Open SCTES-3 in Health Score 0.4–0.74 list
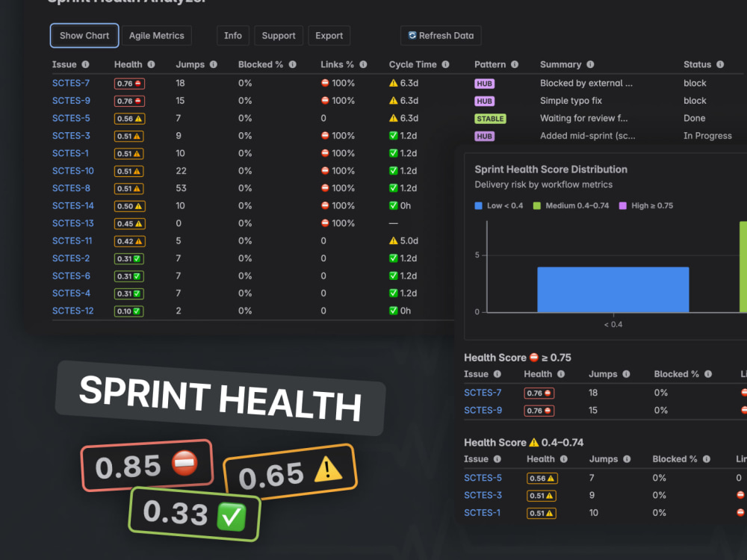This screenshot has width=747, height=560. click(483, 496)
